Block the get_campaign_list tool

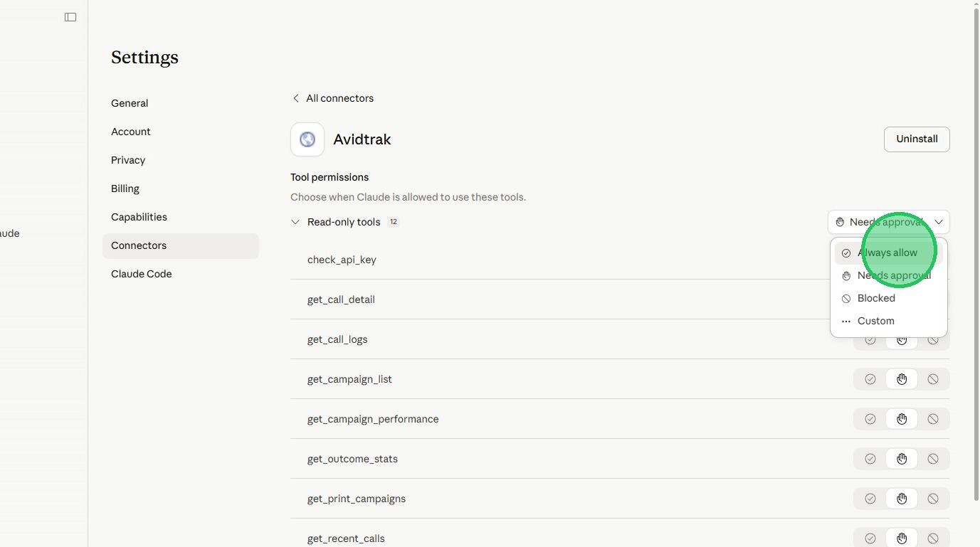(933, 379)
